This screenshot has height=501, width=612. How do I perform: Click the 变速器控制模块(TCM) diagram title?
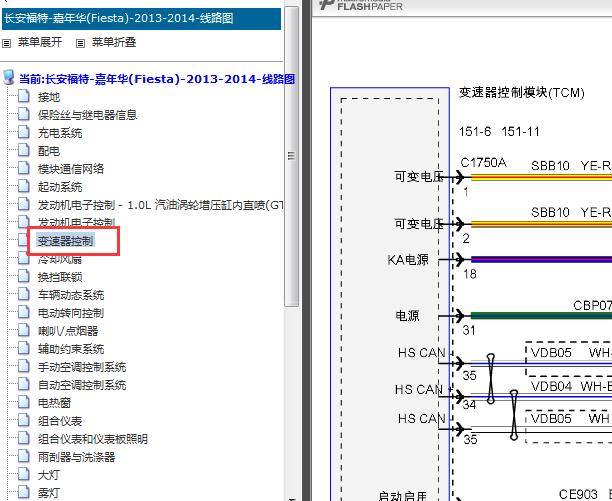click(521, 93)
